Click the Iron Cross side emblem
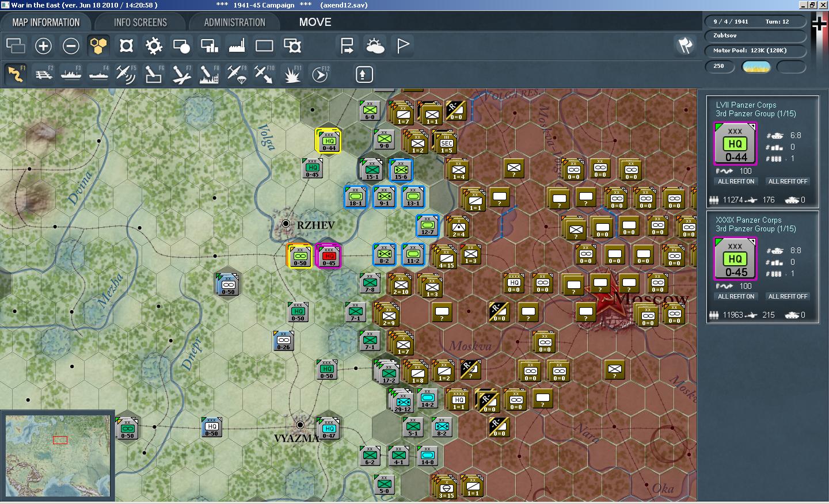The width and height of the screenshot is (829, 504). tap(819, 24)
